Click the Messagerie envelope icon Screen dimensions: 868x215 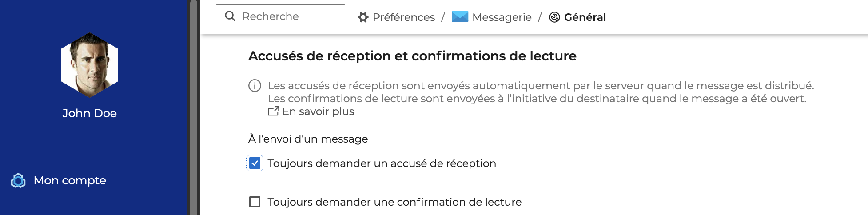460,17
